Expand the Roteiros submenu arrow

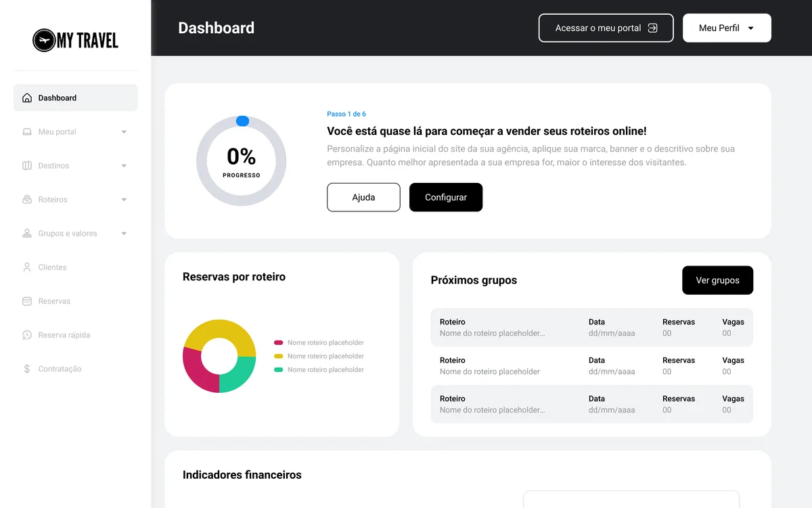click(x=124, y=200)
